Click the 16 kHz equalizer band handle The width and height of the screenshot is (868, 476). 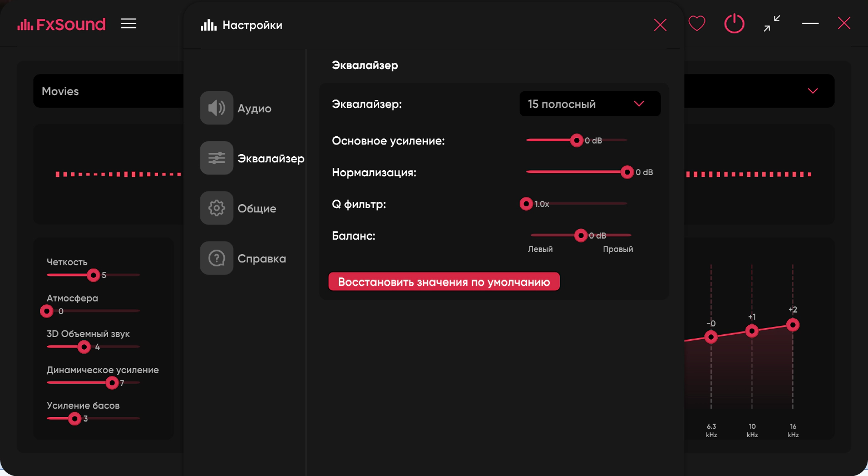[x=793, y=325]
